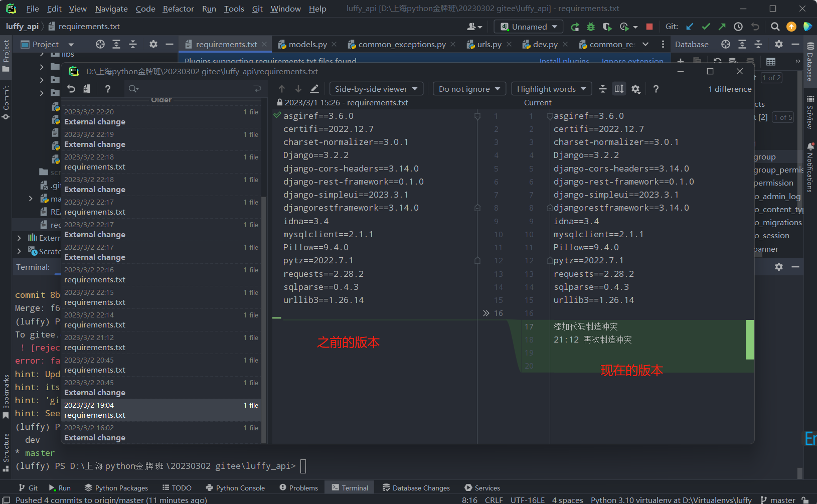Click CRLF line separator in status bar

[494, 500]
